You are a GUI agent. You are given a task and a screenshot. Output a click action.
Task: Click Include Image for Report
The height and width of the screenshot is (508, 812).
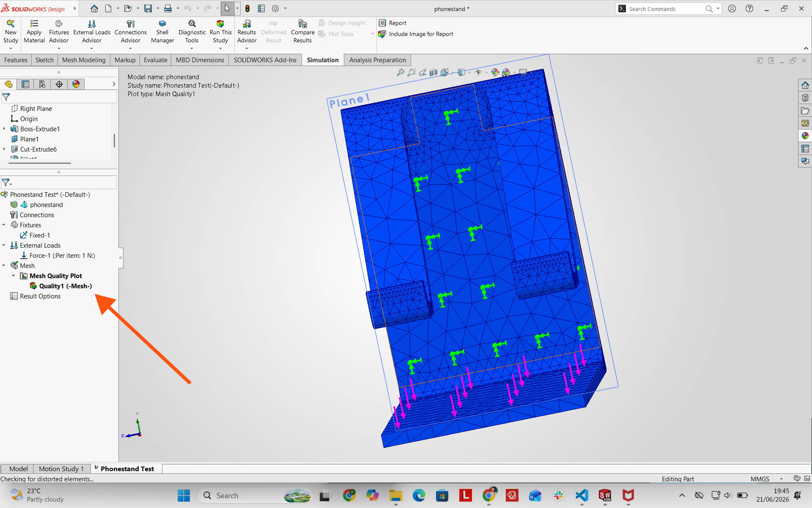point(416,34)
